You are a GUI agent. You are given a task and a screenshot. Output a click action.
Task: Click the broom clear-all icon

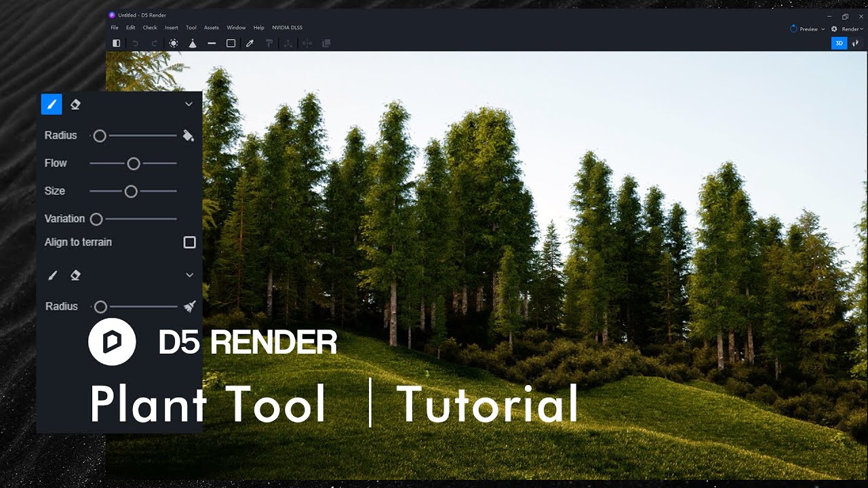tap(190, 306)
